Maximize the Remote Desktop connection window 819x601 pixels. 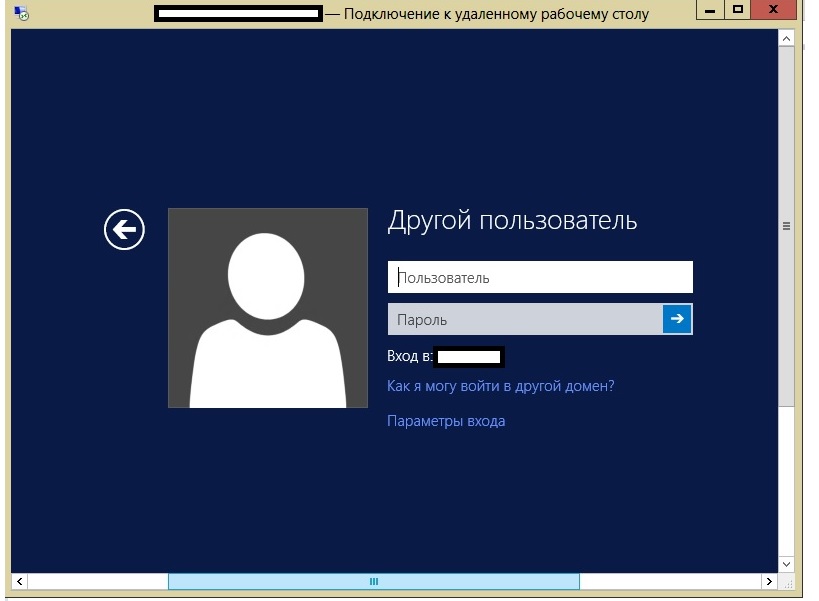tap(739, 12)
